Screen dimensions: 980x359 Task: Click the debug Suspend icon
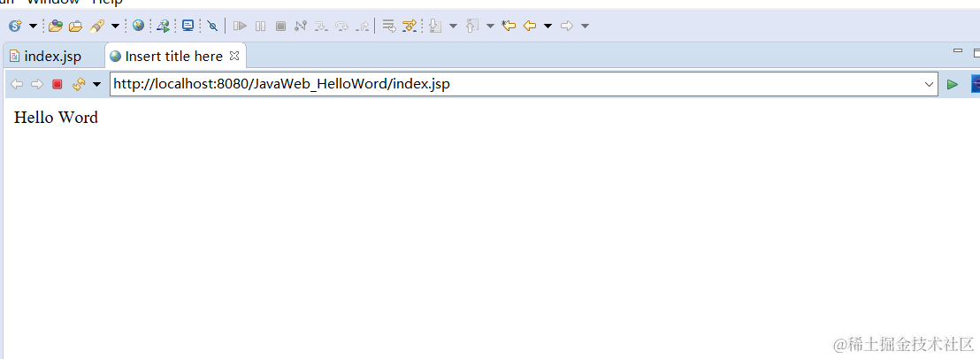pos(261,27)
